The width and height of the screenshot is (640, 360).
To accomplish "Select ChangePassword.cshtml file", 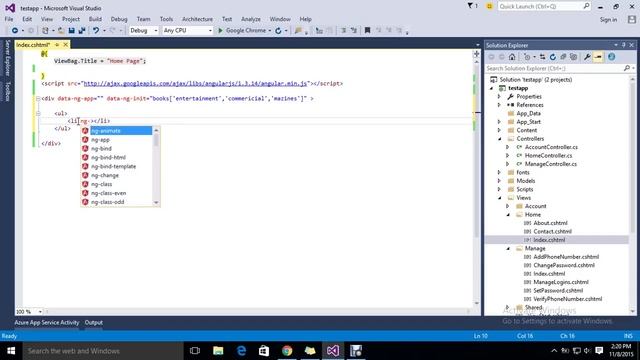I will (x=564, y=265).
